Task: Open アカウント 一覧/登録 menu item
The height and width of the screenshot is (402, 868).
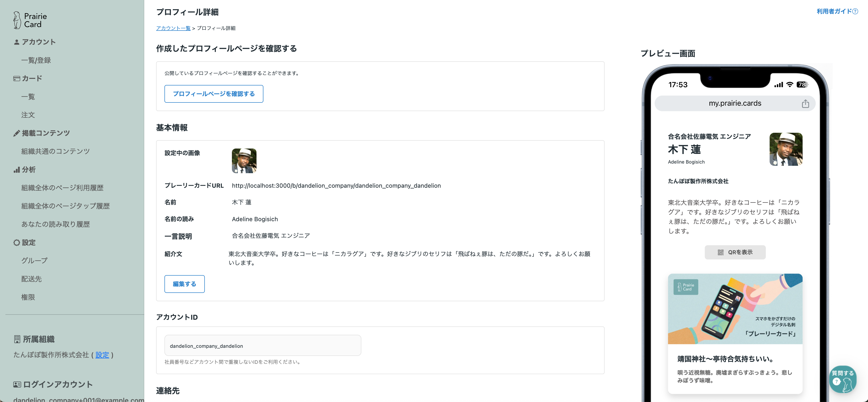Action: [36, 60]
